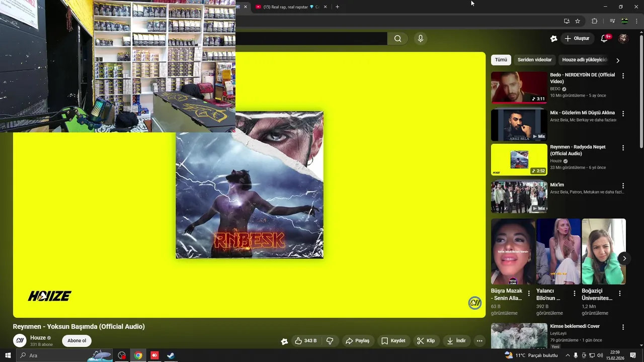
Task: Click the sparkle Ask icon beside Oluştur
Action: click(553, 39)
